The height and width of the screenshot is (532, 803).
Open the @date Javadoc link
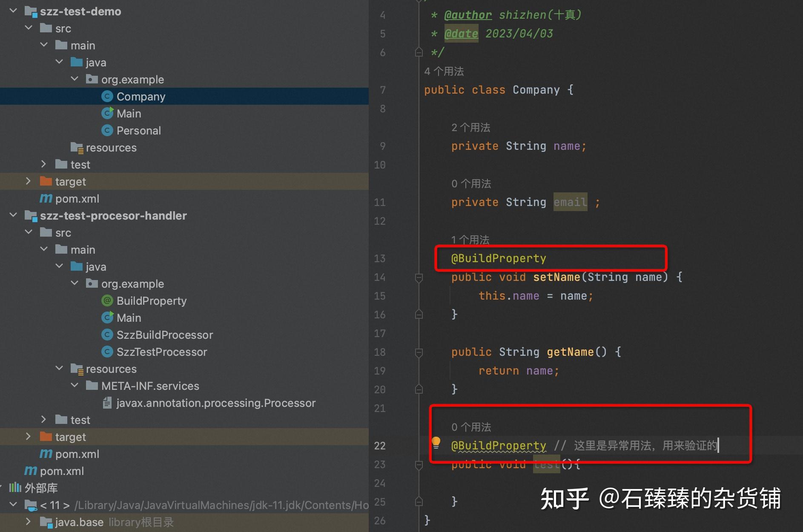461,33
